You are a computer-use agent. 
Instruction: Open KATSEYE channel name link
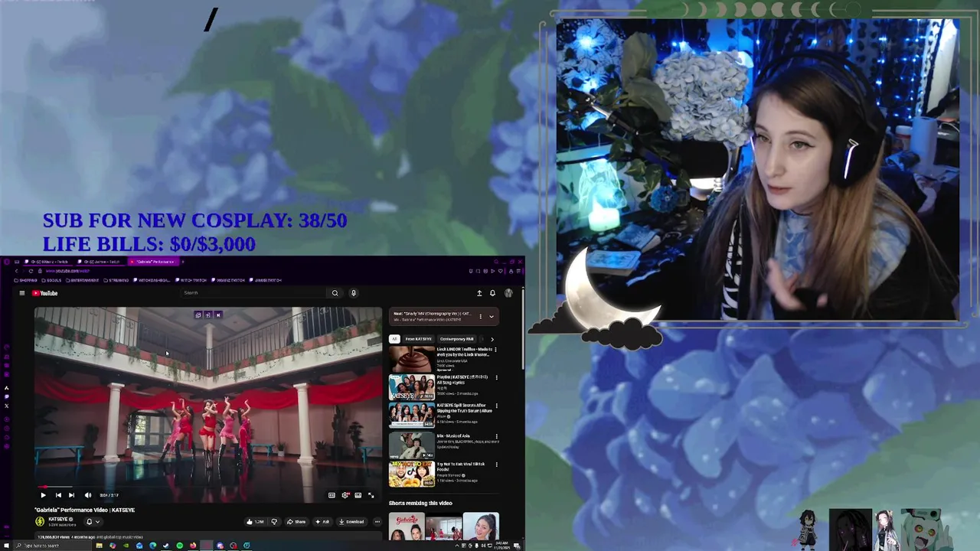(x=59, y=519)
